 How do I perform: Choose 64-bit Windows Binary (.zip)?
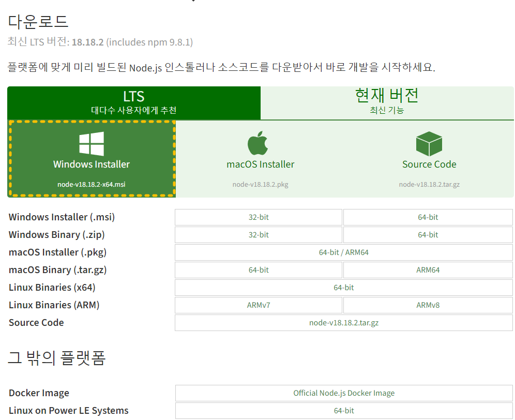coord(428,235)
